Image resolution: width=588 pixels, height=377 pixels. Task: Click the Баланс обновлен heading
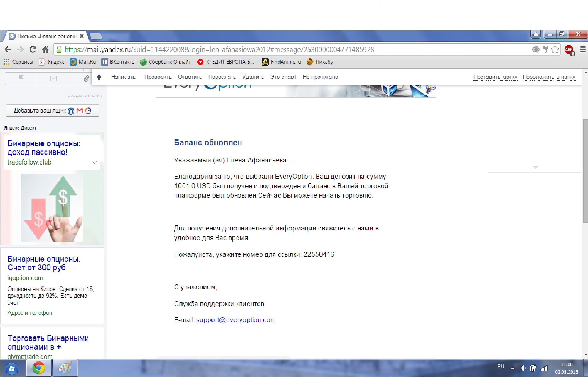coord(208,143)
